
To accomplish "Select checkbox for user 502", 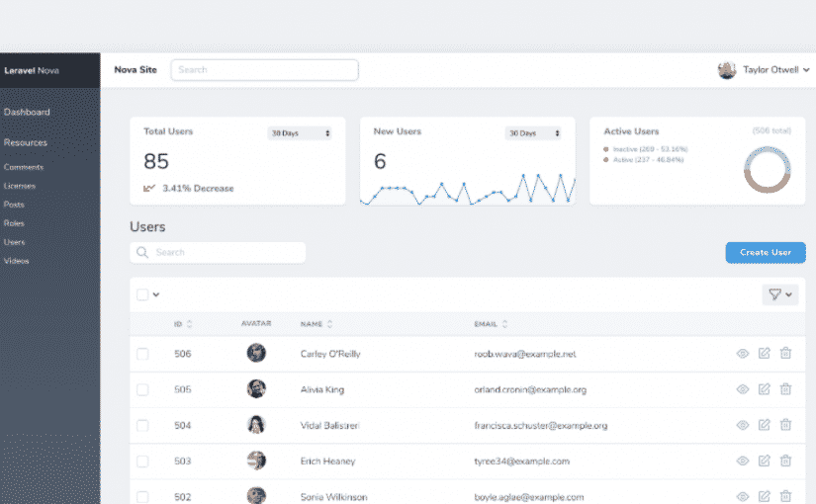I will [142, 497].
